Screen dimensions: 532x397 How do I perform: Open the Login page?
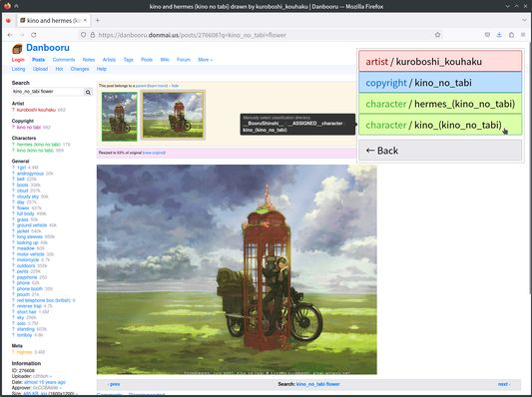(18, 60)
